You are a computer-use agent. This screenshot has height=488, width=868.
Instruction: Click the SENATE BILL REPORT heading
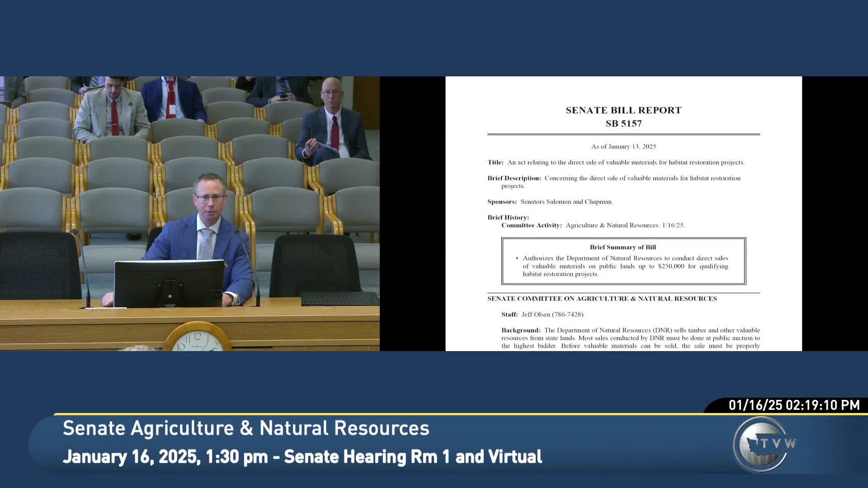623,110
